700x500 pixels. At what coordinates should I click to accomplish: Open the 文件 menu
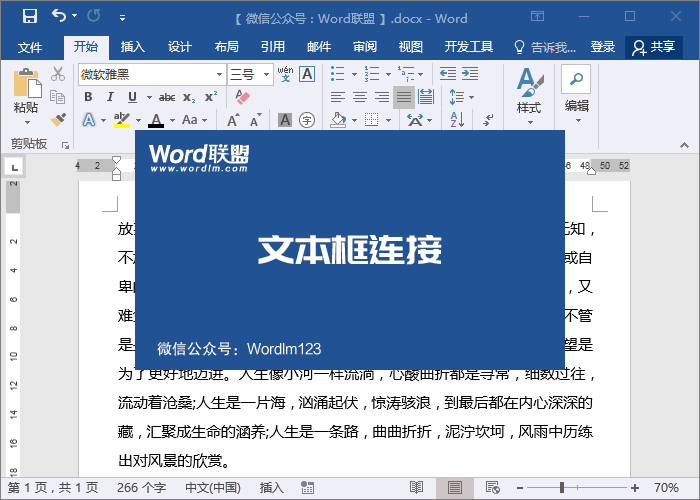point(30,47)
